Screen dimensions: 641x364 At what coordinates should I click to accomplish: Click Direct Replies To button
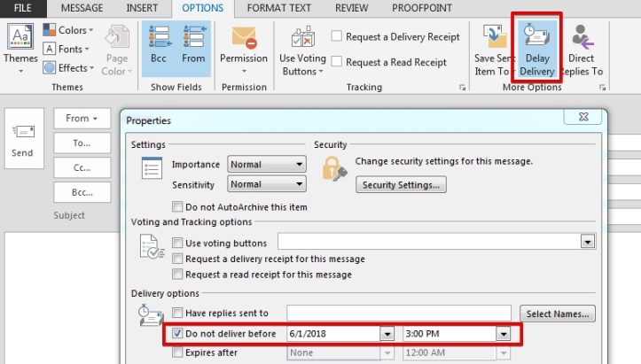582,50
